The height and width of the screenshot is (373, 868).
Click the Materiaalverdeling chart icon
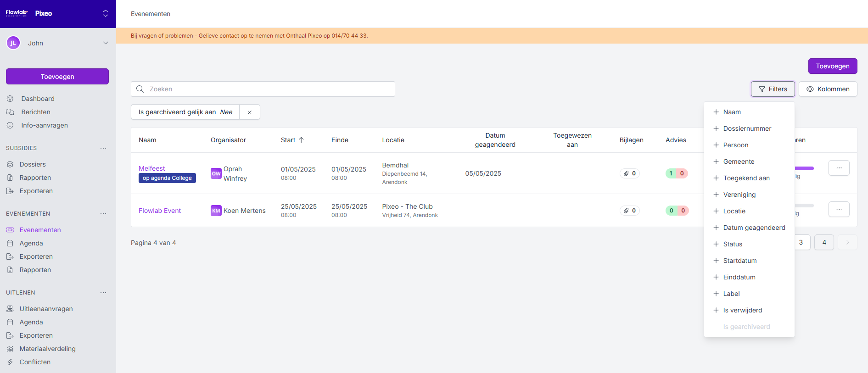[x=10, y=349]
